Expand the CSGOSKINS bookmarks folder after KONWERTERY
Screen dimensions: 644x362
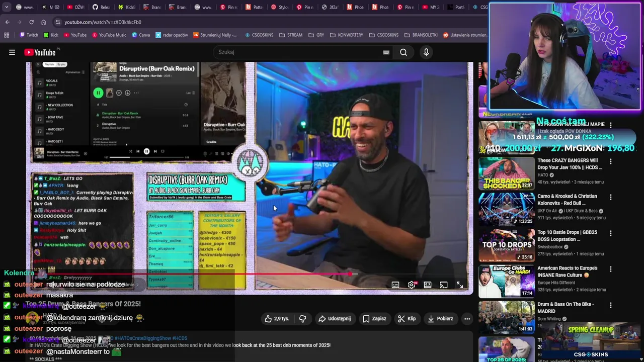pos(383,35)
